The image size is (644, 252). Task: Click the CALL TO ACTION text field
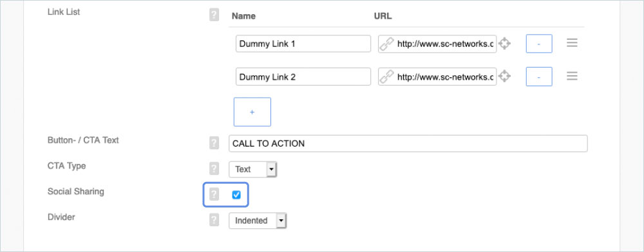[408, 143]
